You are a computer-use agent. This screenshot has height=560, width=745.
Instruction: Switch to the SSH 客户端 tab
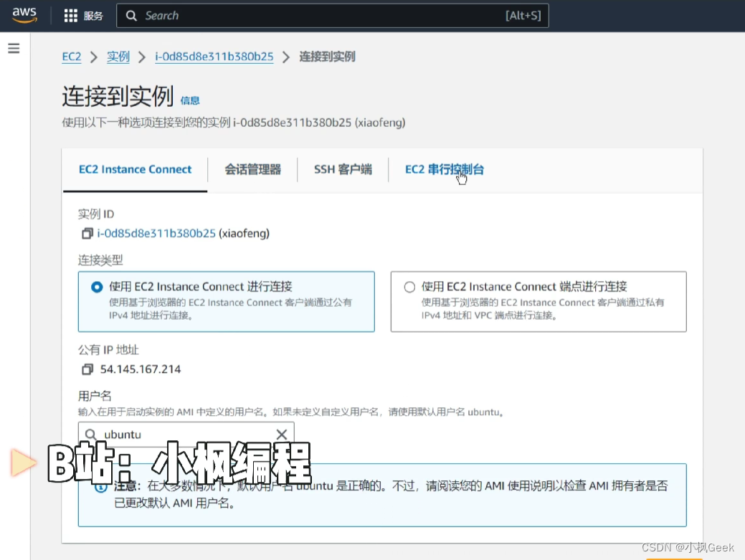[343, 169]
